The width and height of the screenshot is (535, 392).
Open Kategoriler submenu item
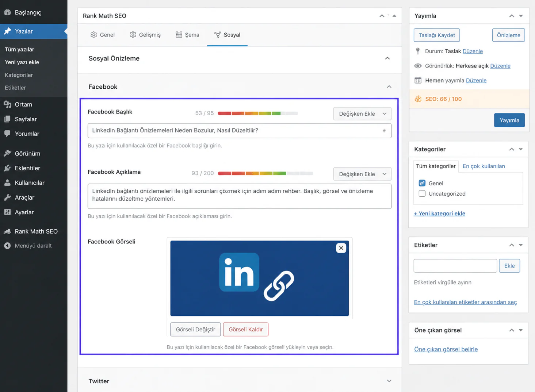click(19, 75)
